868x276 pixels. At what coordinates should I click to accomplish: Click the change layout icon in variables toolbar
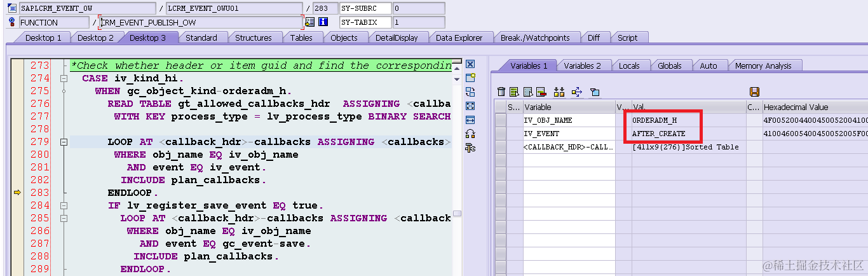pos(595,92)
